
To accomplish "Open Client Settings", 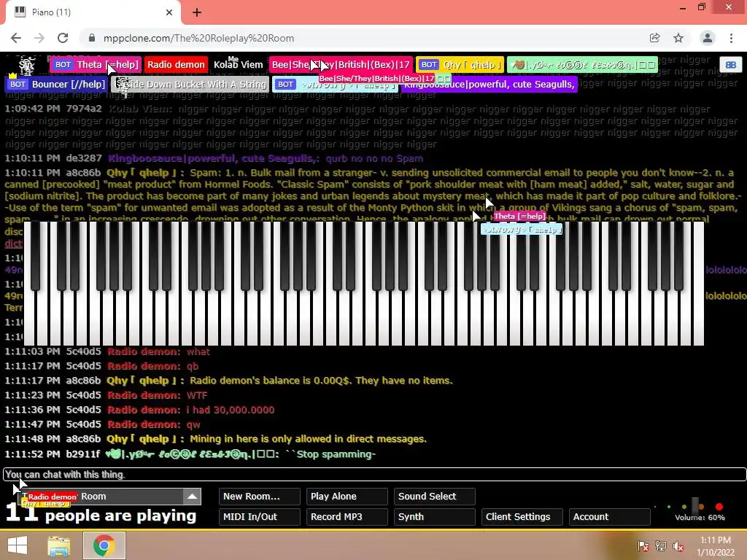I will tap(522, 517).
